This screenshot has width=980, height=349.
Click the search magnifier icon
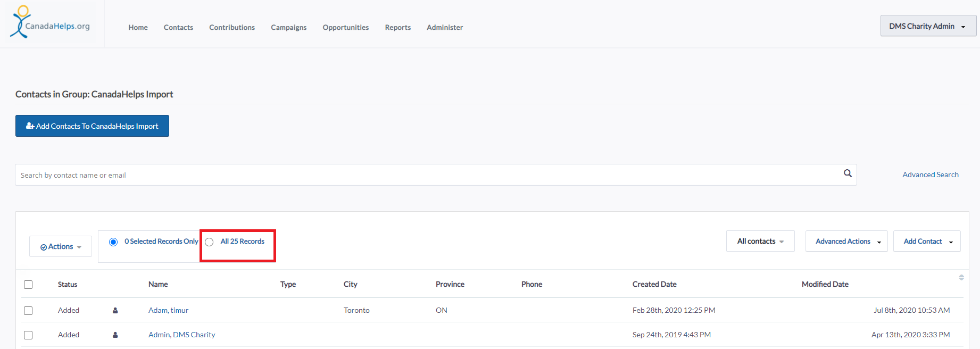(x=848, y=173)
